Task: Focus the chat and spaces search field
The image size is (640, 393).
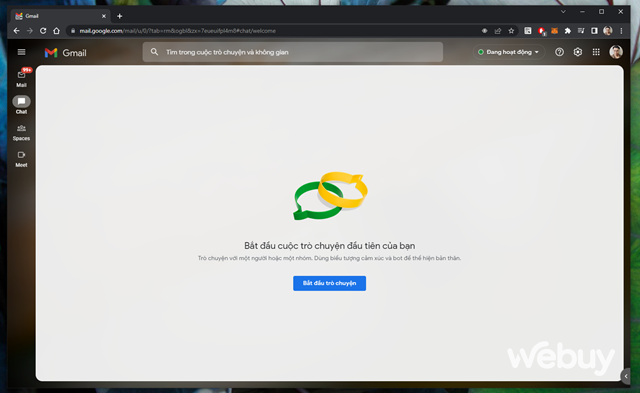Action: pos(292,52)
